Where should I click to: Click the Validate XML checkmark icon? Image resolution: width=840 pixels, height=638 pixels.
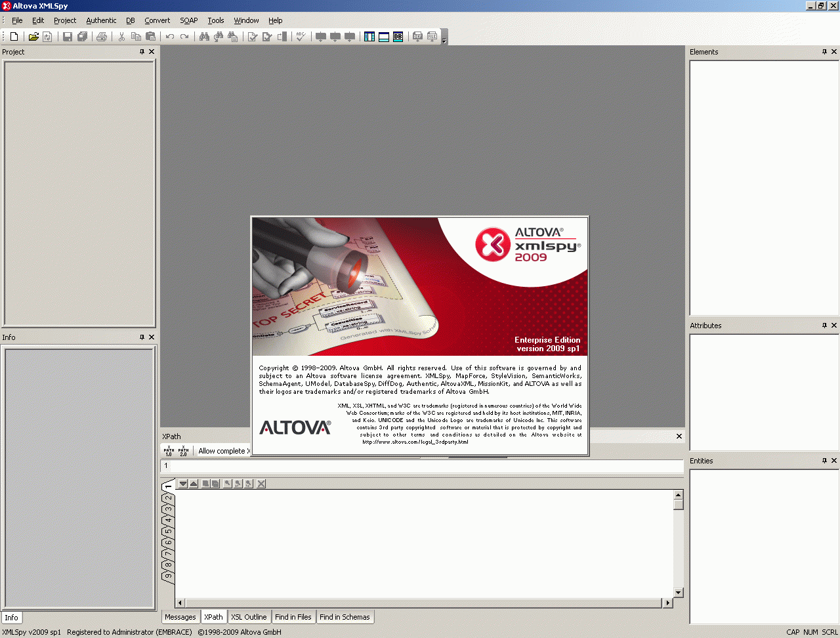click(x=267, y=37)
